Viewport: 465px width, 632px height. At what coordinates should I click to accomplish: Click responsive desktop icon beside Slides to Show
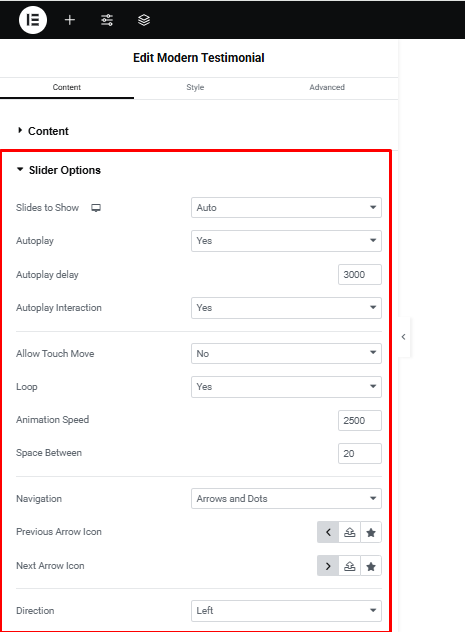pyautogui.click(x=96, y=208)
